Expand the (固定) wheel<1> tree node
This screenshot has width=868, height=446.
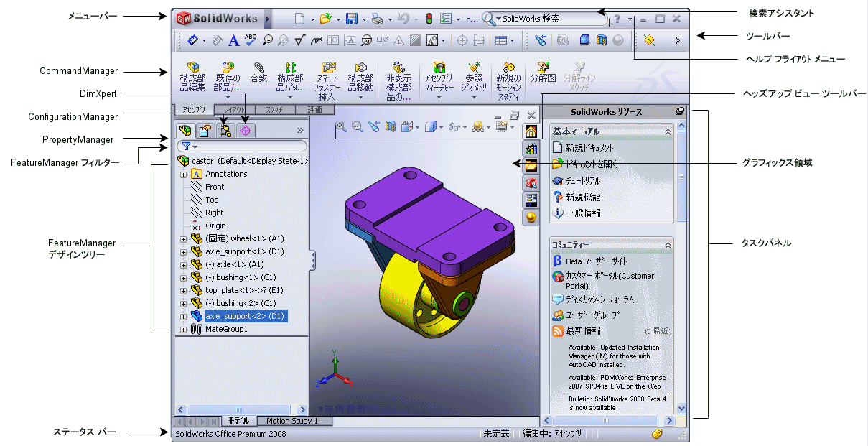[x=183, y=238]
